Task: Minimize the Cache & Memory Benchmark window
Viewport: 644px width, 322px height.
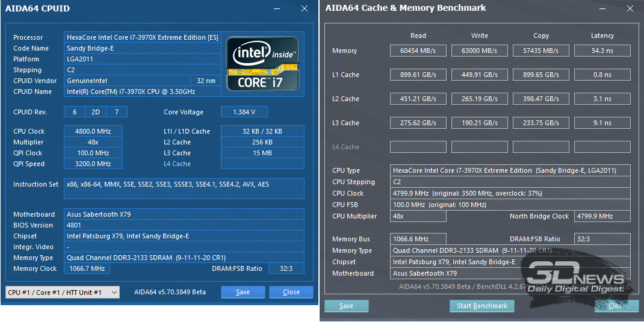Action: tap(602, 8)
